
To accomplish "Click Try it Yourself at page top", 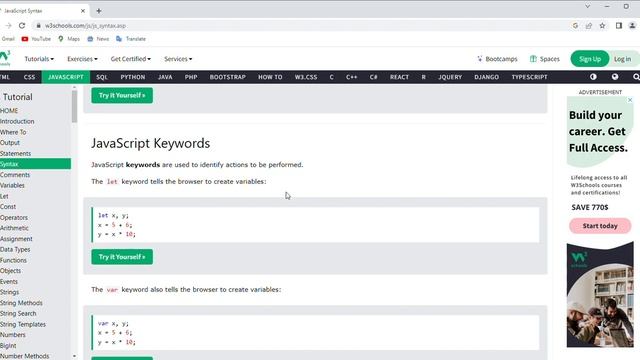I will point(122,95).
